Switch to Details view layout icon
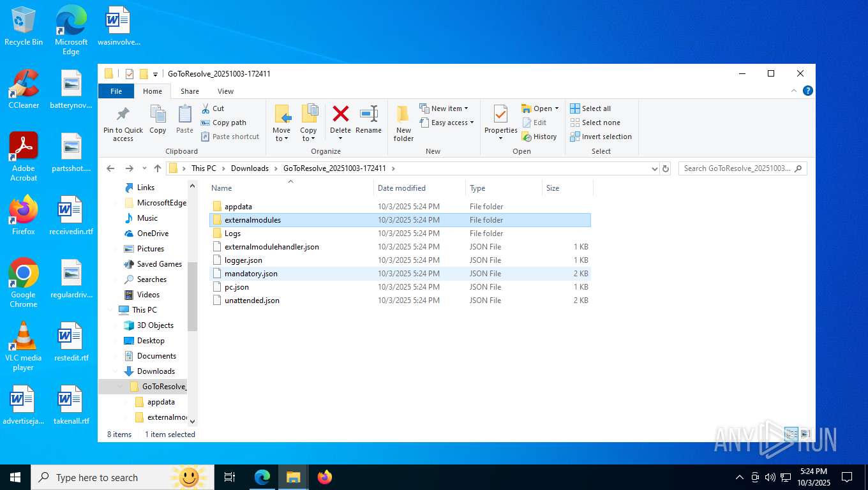Image resolution: width=868 pixels, height=490 pixels. tap(791, 434)
